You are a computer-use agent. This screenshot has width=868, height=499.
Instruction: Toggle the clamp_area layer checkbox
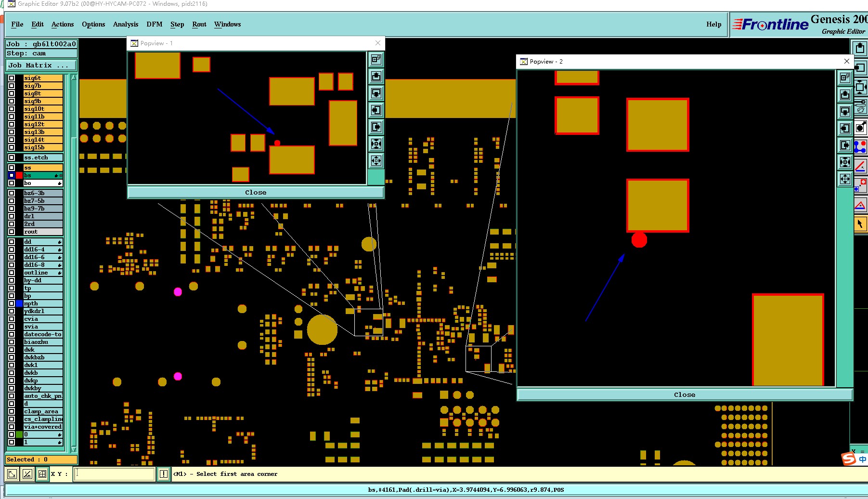[x=12, y=411]
